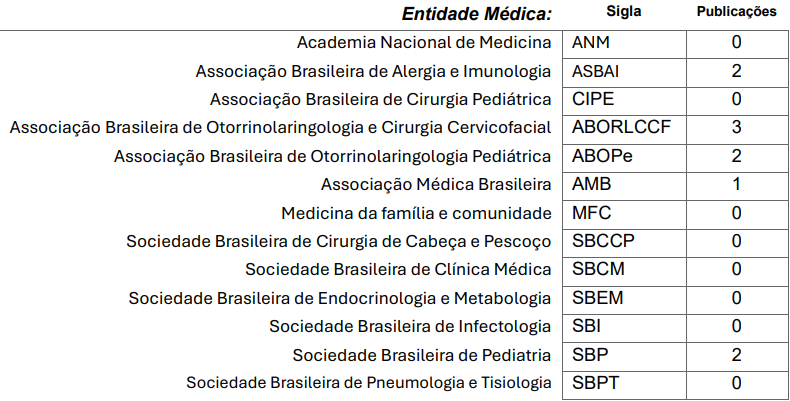Click the SBPT sigla cell

[624, 384]
